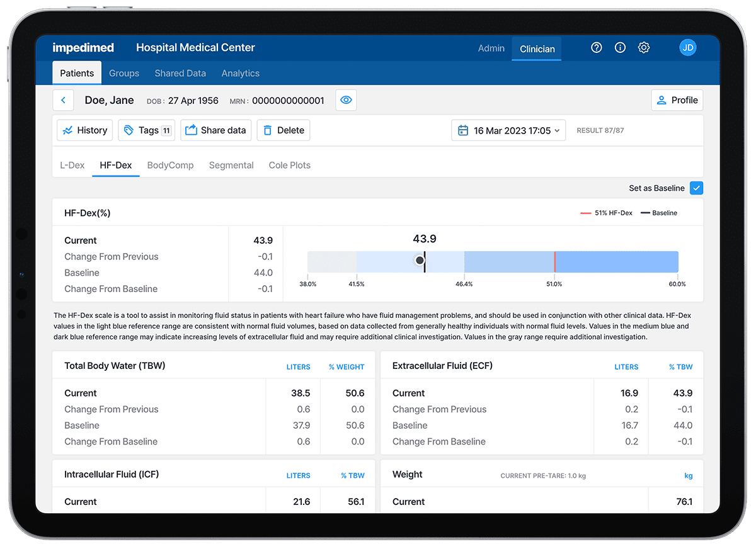Screen dimensions: 756x549
Task: Open the help question mark icon
Action: (596, 48)
